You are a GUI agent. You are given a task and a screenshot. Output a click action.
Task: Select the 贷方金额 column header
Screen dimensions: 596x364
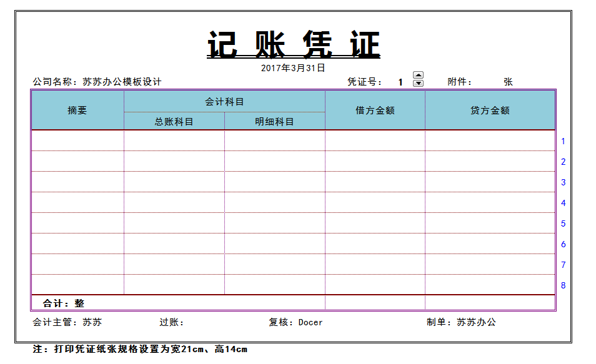click(490, 111)
